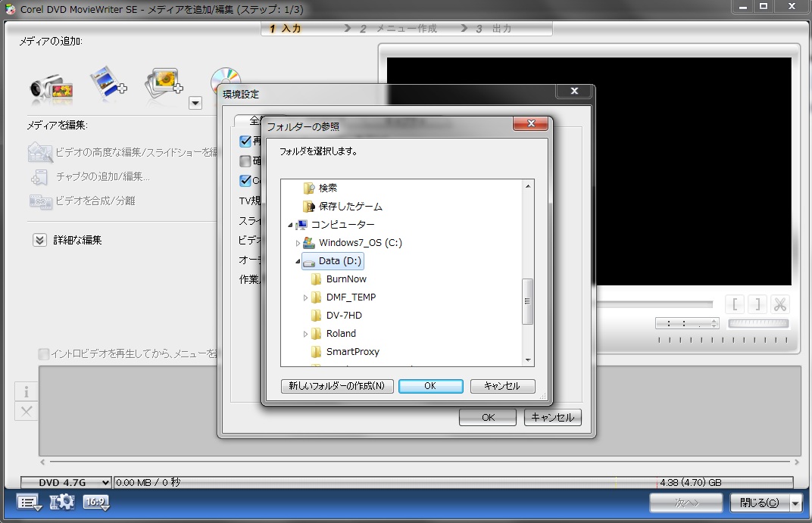Click the 次へ> button
The width and height of the screenshot is (812, 523).
(686, 503)
